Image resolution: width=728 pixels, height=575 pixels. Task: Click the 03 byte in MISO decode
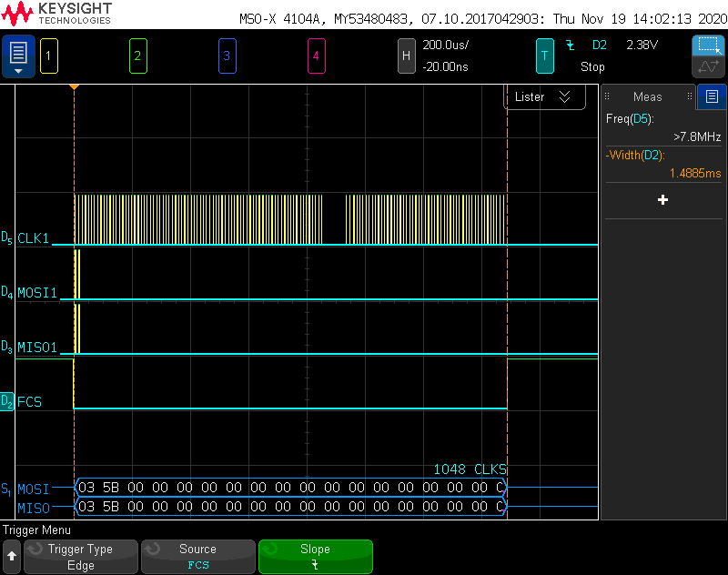86,507
